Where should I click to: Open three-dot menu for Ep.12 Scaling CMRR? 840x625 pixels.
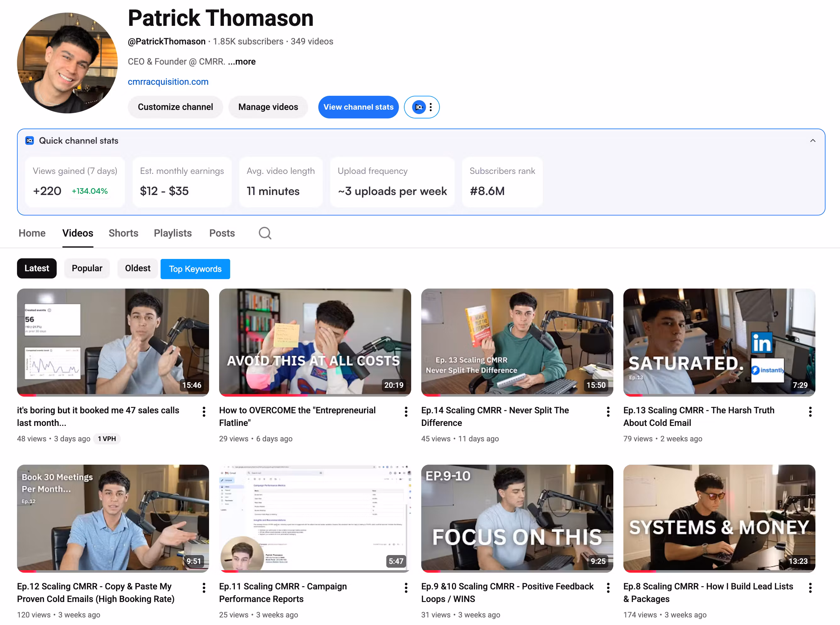click(204, 588)
